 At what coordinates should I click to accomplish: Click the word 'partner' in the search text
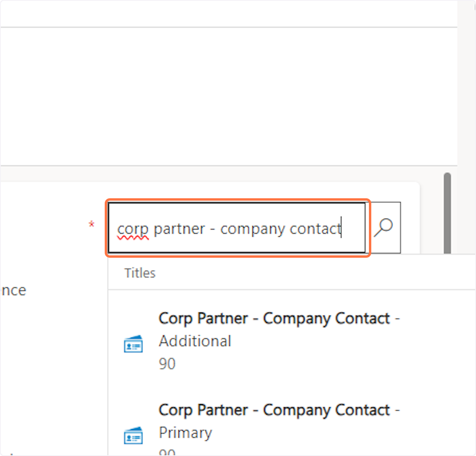[x=179, y=229]
